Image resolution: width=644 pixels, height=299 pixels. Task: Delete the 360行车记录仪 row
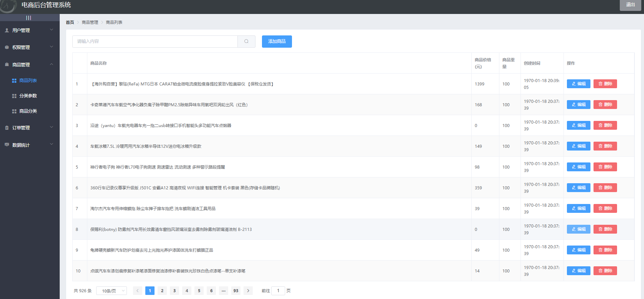tap(605, 188)
